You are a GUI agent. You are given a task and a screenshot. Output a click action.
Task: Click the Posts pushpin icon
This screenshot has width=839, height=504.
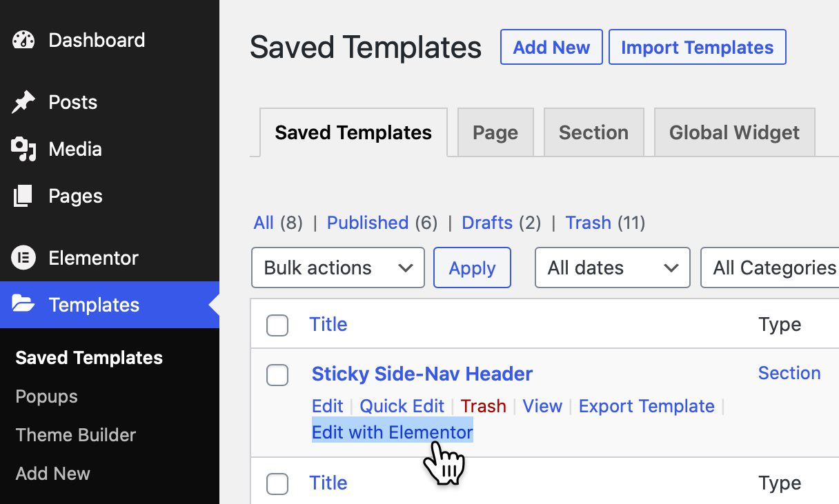click(23, 103)
